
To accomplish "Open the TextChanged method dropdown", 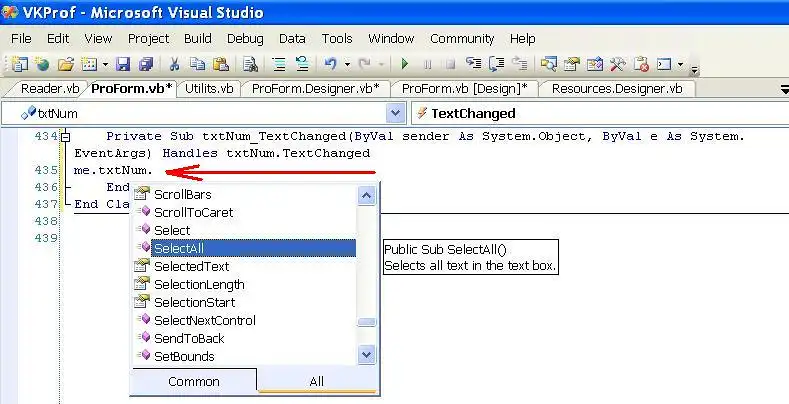I will 780,113.
